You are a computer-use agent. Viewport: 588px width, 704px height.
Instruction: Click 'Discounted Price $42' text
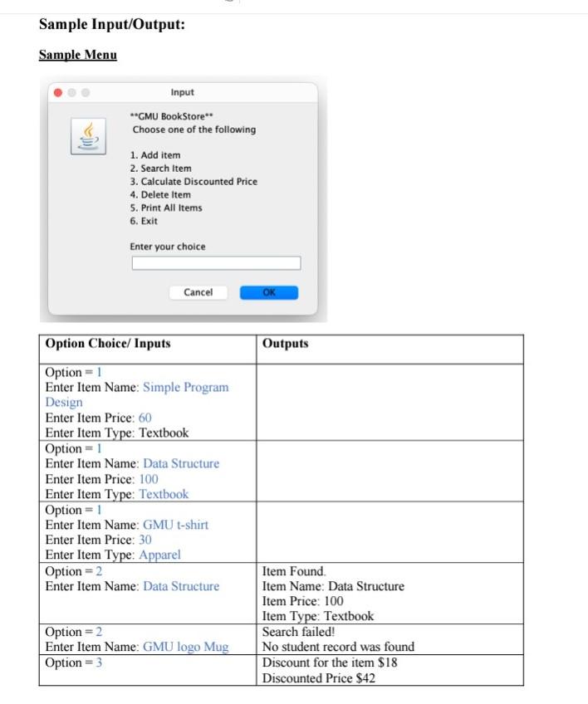coord(318,678)
